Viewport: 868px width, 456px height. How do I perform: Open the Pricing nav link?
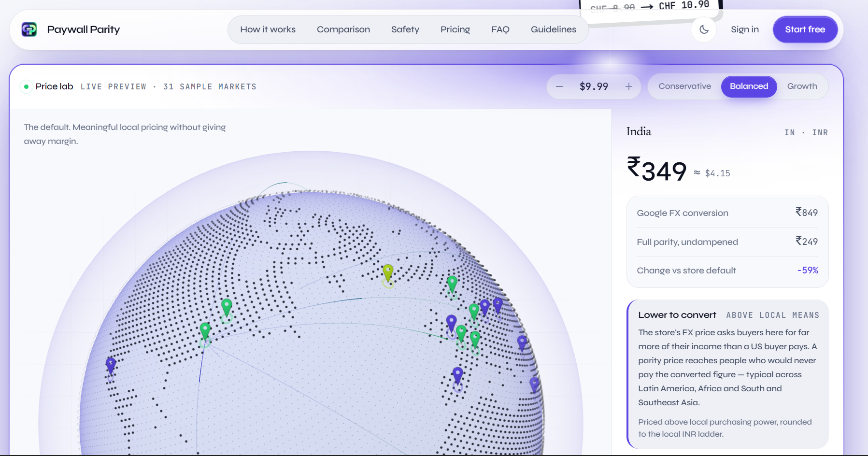(x=455, y=29)
